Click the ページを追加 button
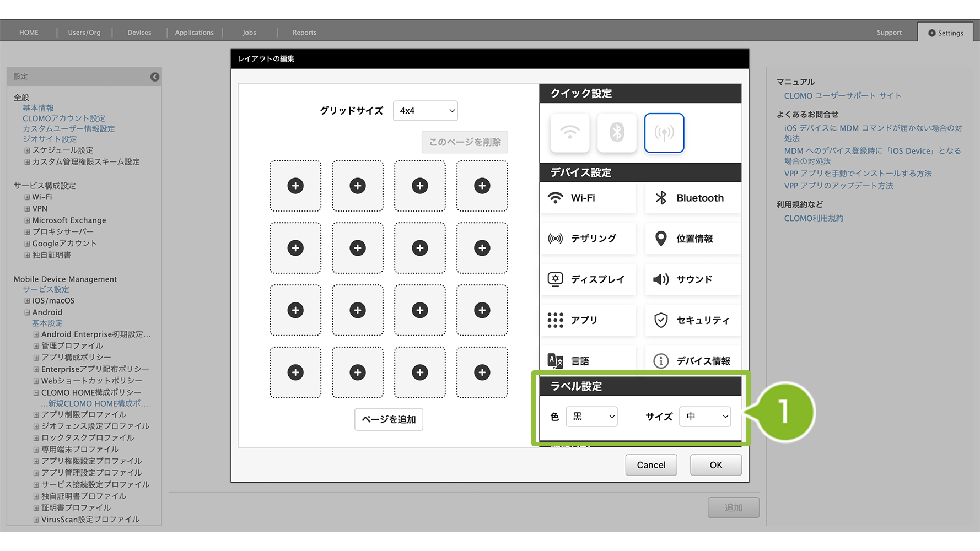 [389, 419]
